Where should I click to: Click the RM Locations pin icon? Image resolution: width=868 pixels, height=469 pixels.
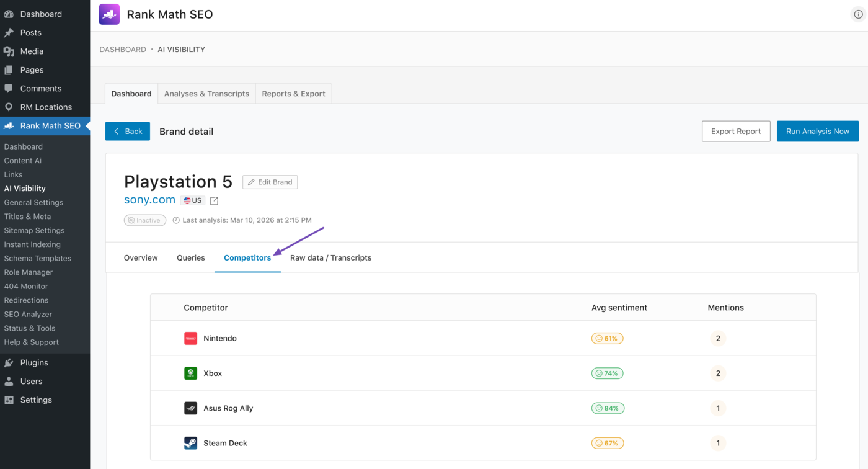(x=9, y=107)
